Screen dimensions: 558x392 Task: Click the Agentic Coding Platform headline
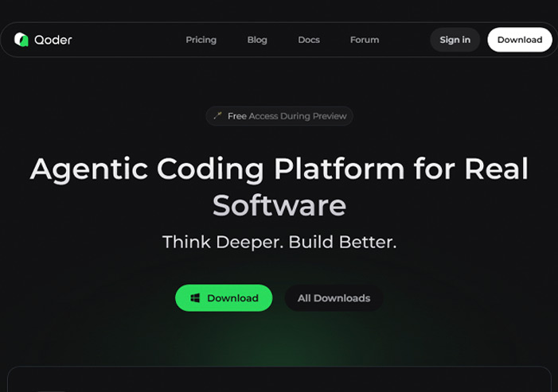tap(279, 187)
